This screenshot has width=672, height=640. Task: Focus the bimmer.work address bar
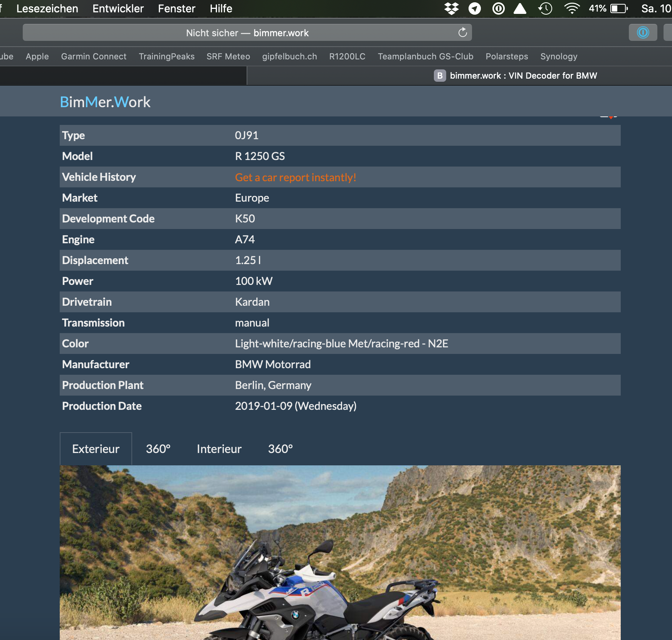247,33
